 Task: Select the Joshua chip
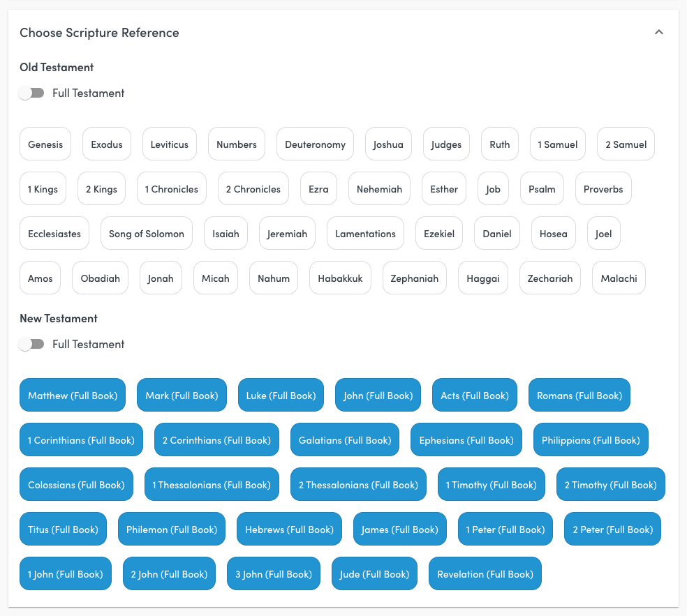click(388, 144)
